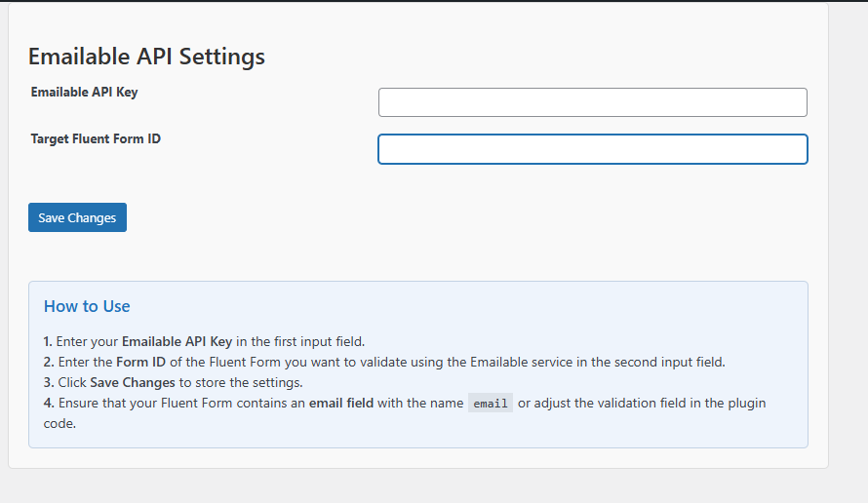Click the step number '3.' in instructions
868x503 pixels.
point(49,382)
